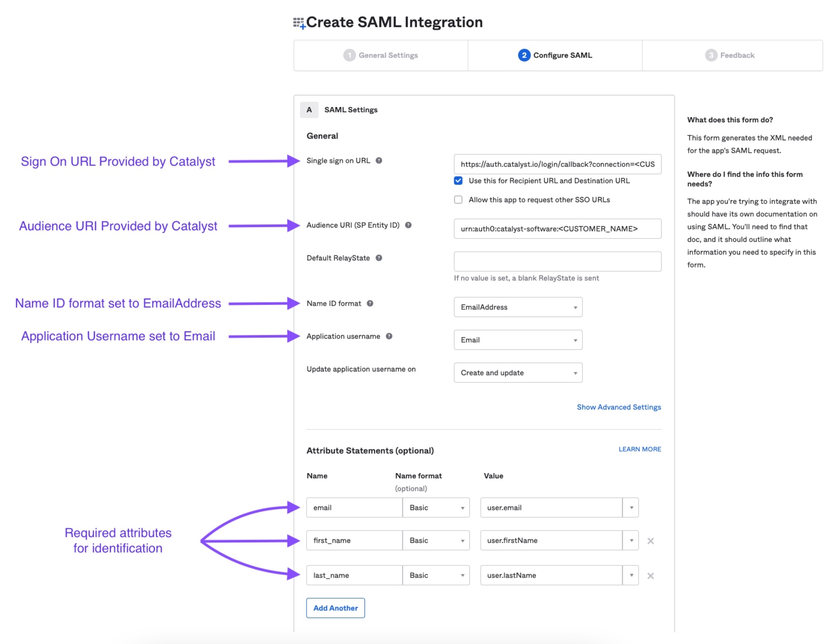
Task: Click the app grid icon beside page title
Action: tap(299, 23)
